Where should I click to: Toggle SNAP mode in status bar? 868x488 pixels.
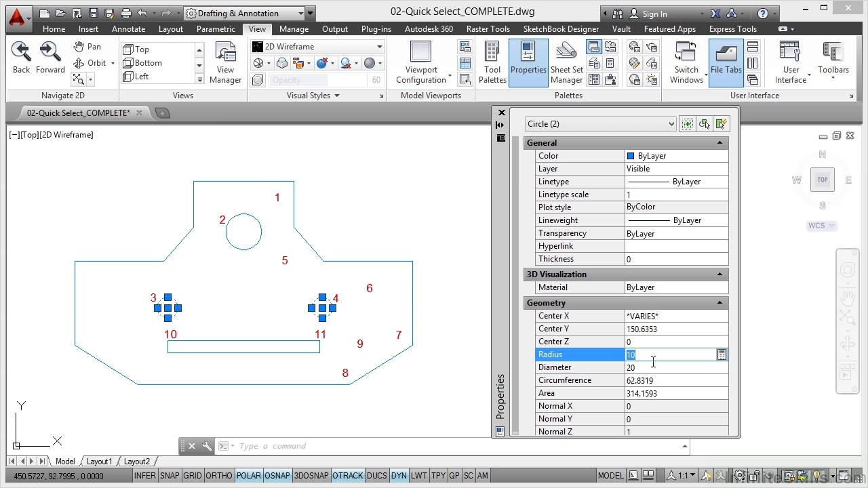pyautogui.click(x=170, y=476)
